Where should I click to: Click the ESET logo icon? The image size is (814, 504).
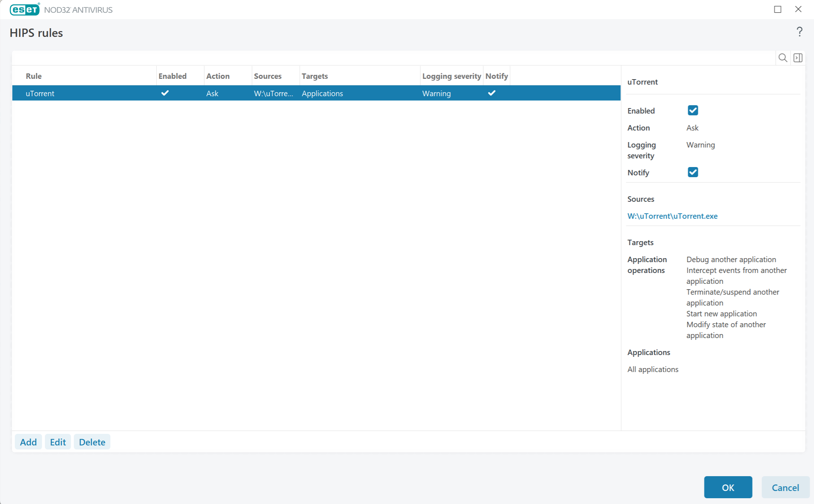click(25, 10)
